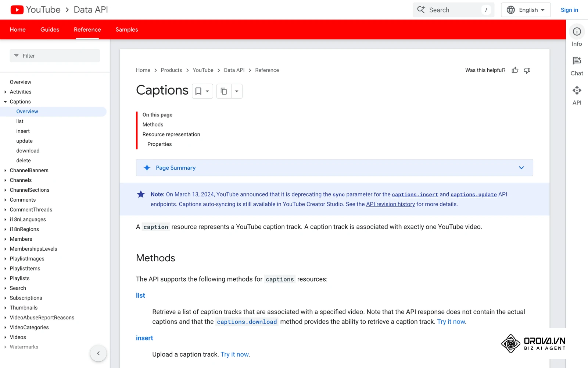Expand the Videos tree item
This screenshot has width=588, height=368.
pos(5,337)
